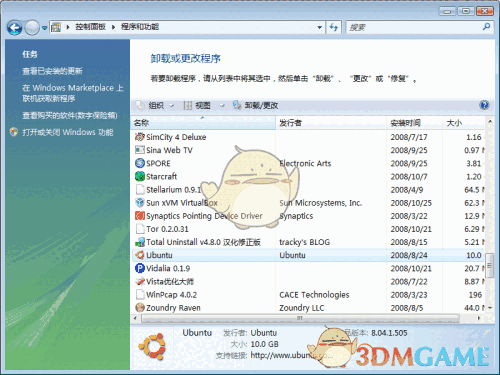This screenshot has width=500, height=375.
Task: Click the refresh button beside address bar
Action: point(333,27)
